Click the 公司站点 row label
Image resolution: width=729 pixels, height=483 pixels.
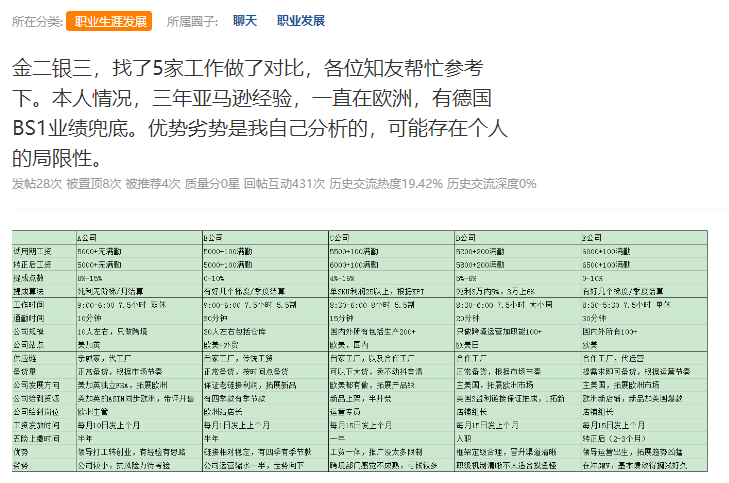pos(28,345)
